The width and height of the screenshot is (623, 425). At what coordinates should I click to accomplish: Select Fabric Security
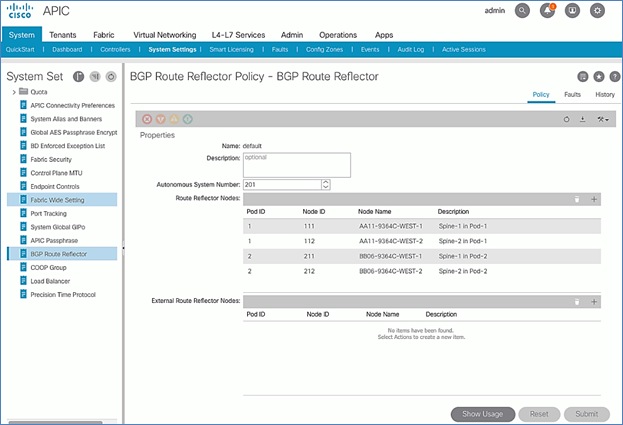[51, 159]
